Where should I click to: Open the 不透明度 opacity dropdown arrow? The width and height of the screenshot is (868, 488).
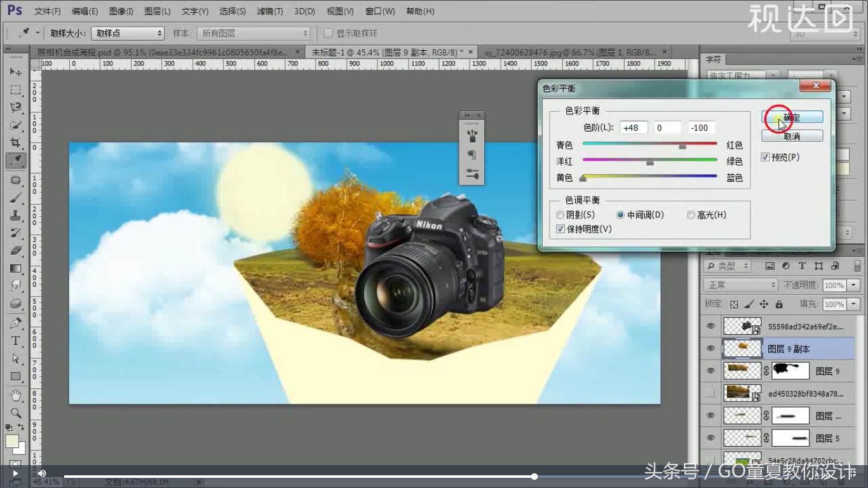pos(854,285)
